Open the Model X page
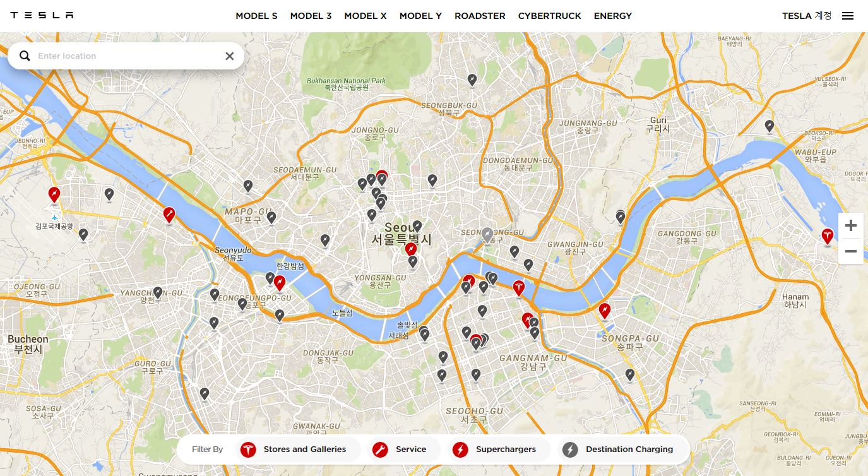The image size is (868, 476). (366, 16)
